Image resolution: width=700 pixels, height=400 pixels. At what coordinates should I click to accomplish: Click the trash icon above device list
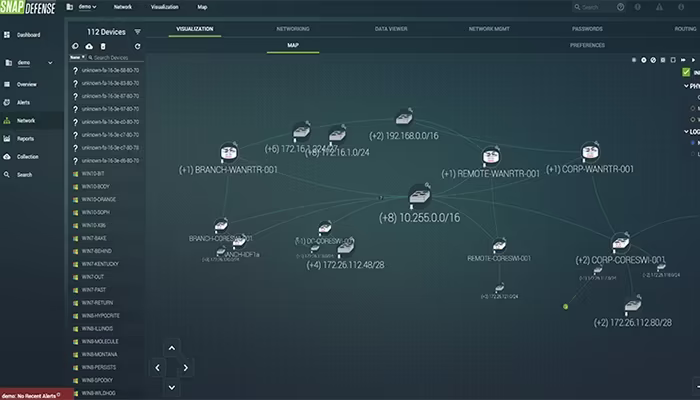click(103, 46)
